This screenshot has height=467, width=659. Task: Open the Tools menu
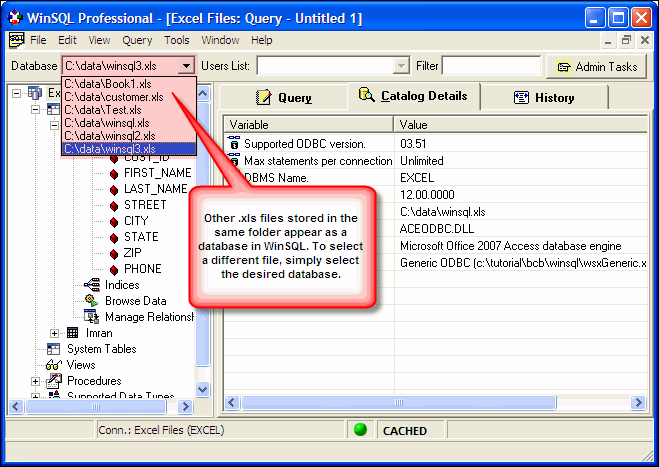click(x=177, y=40)
